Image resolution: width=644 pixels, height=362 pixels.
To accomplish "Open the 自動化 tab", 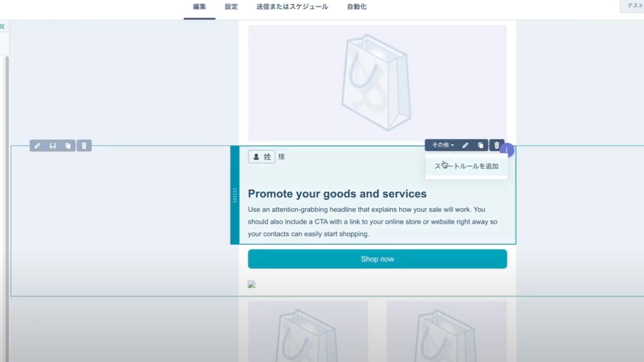I will coord(357,7).
